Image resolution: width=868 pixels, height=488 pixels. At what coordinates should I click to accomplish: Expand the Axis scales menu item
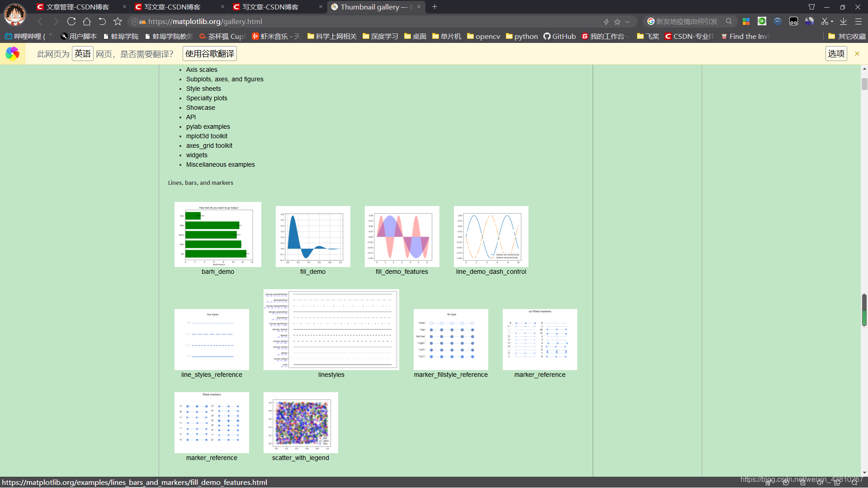(201, 69)
